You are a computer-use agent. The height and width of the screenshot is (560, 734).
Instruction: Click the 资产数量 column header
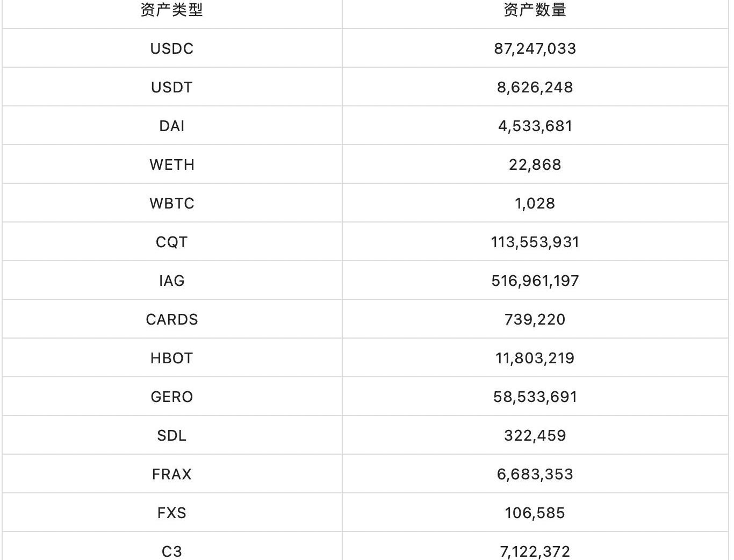[535, 10]
